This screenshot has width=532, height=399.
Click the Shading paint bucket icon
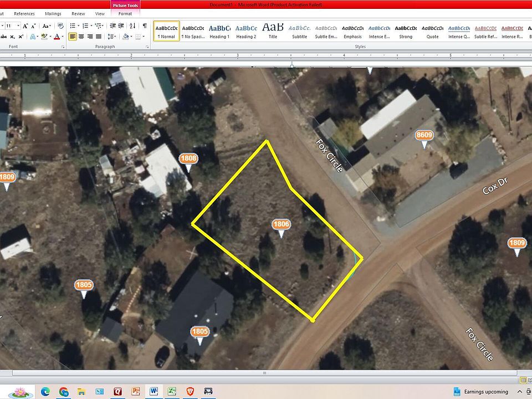pyautogui.click(x=125, y=37)
